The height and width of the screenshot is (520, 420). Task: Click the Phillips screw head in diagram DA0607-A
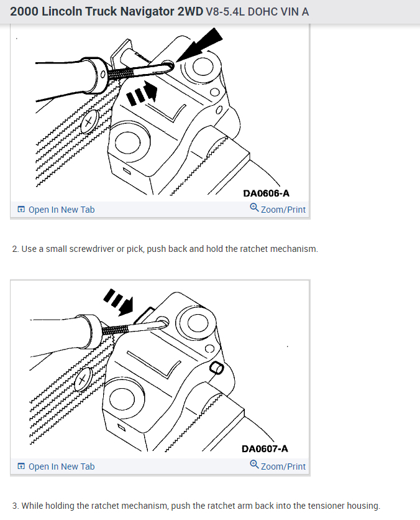82,379
